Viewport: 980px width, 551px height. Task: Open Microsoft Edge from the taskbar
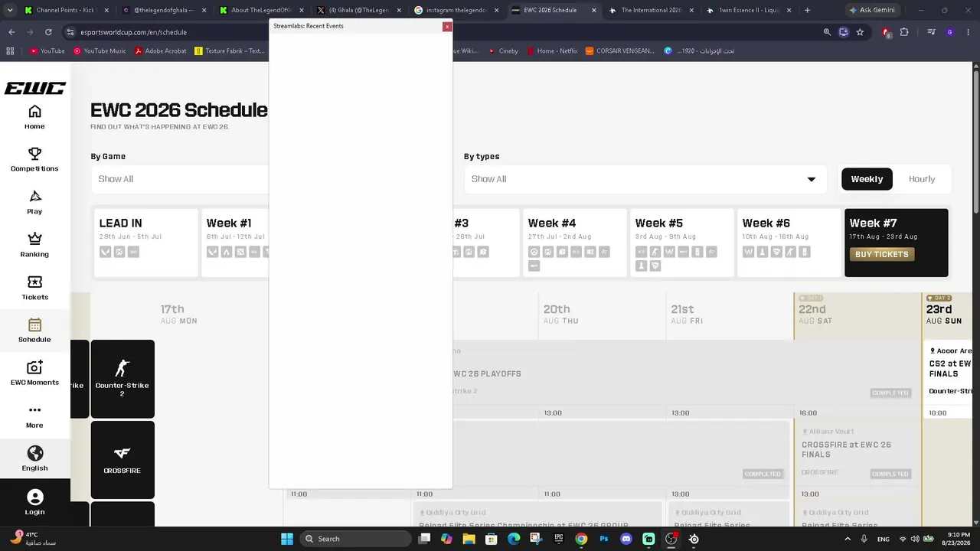click(x=514, y=539)
